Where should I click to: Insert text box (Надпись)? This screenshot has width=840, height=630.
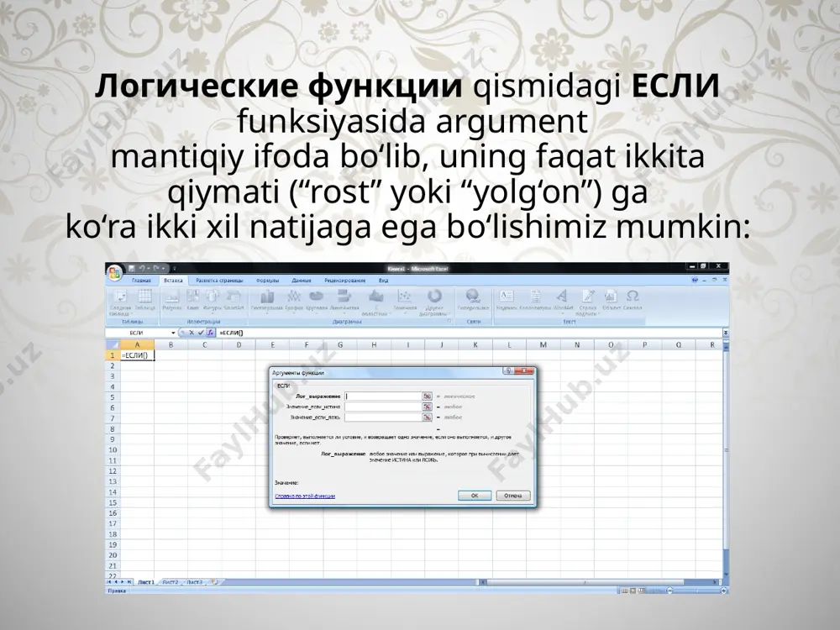point(507,301)
